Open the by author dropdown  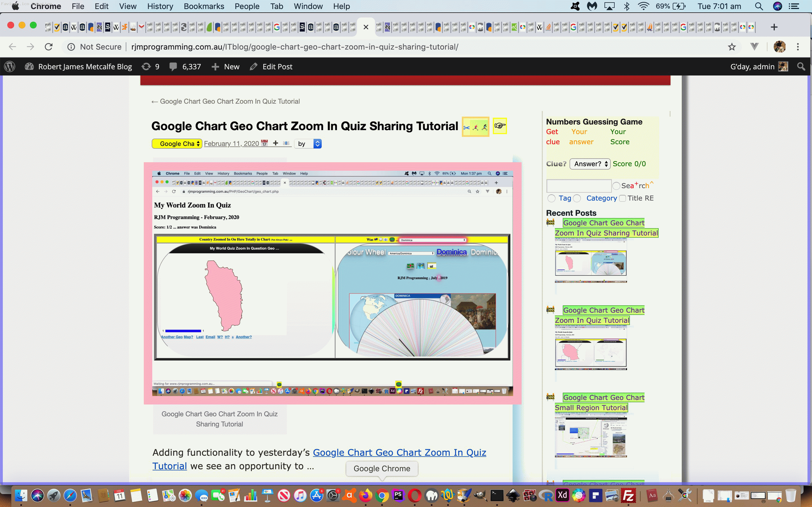308,144
